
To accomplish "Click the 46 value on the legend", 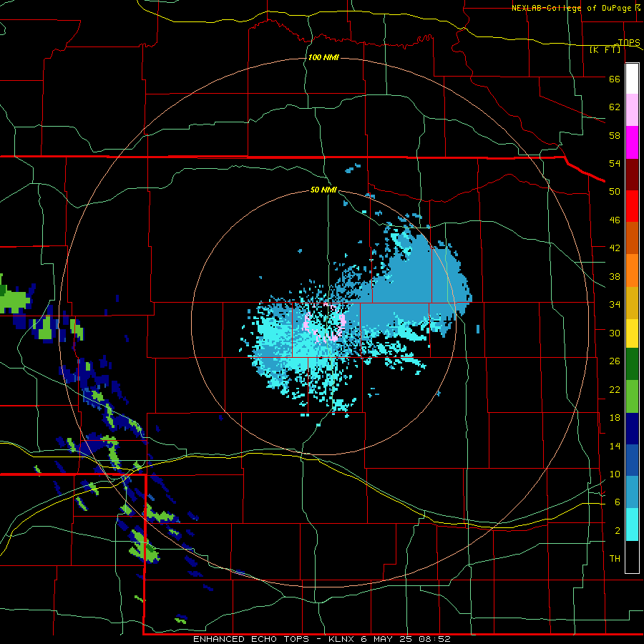I will point(615,220).
